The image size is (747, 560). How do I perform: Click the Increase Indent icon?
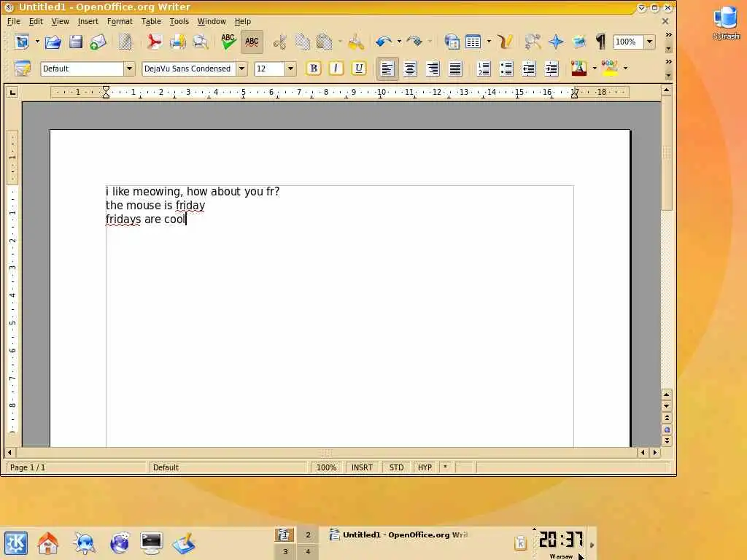[551, 69]
